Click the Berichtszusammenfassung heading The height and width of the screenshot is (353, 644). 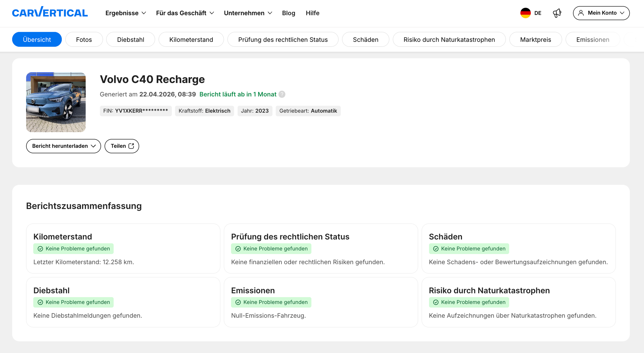84,206
